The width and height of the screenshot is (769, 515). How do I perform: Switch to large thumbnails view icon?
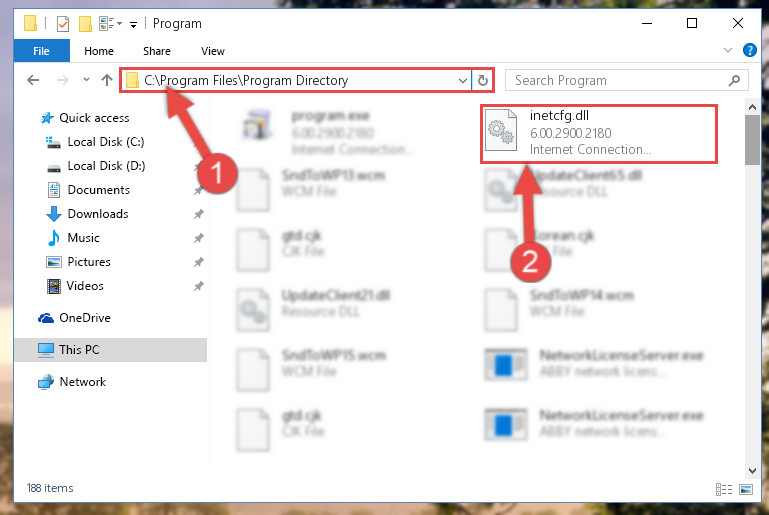(746, 489)
